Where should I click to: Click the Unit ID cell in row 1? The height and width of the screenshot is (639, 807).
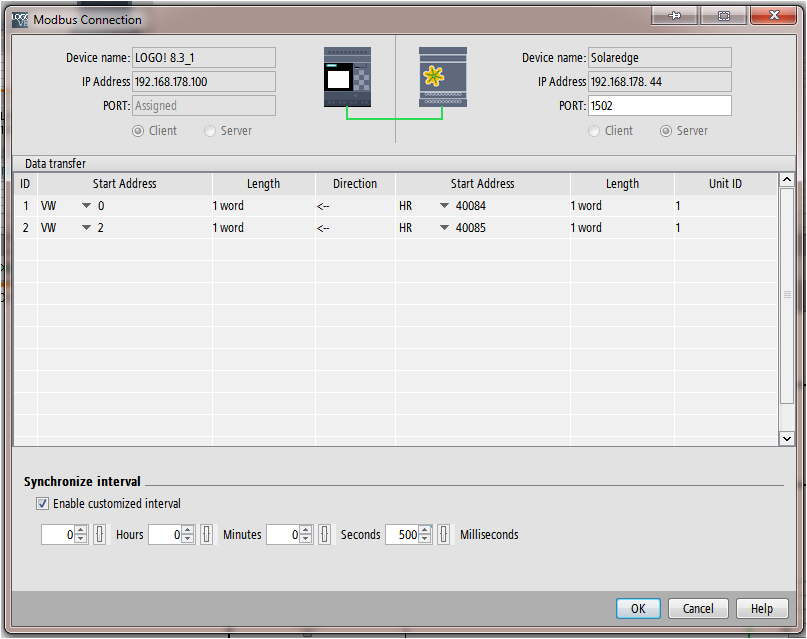[x=726, y=206]
